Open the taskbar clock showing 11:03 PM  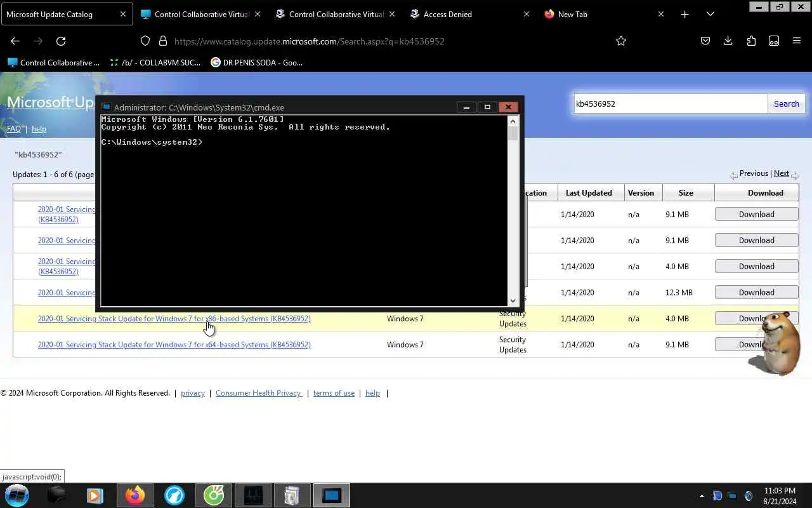point(780,496)
